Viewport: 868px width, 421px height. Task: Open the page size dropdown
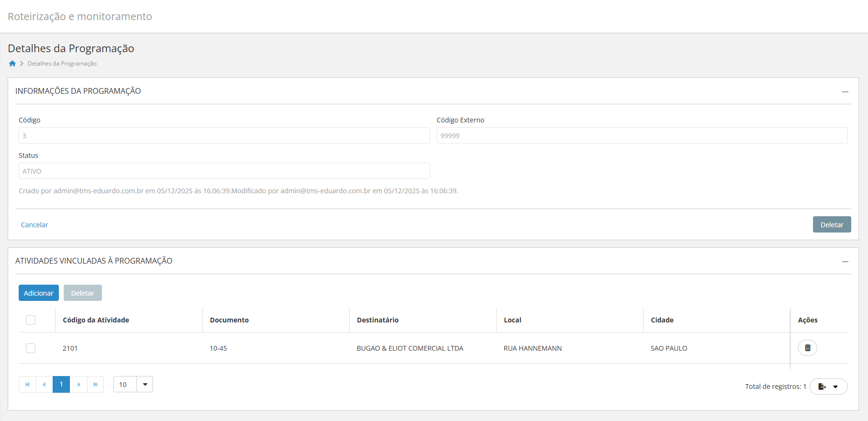point(145,384)
